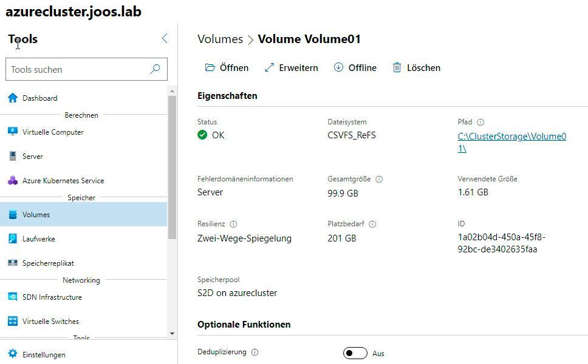Screen dimensions: 588x364
Task: Take Volume01 Offline via the toolbar
Action: click(x=355, y=67)
